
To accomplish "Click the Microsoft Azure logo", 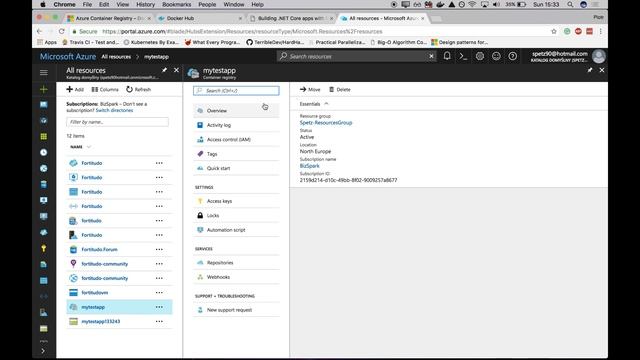I will click(68, 56).
